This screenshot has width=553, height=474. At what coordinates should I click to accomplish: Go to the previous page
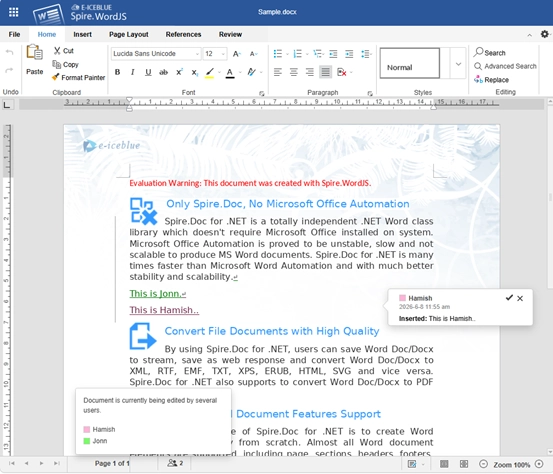(x=26, y=463)
